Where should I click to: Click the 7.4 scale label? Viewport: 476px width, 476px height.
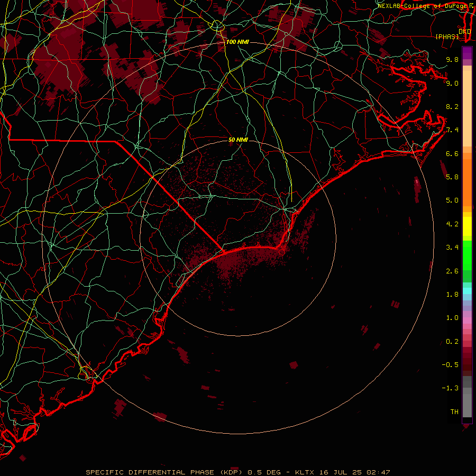point(452,130)
